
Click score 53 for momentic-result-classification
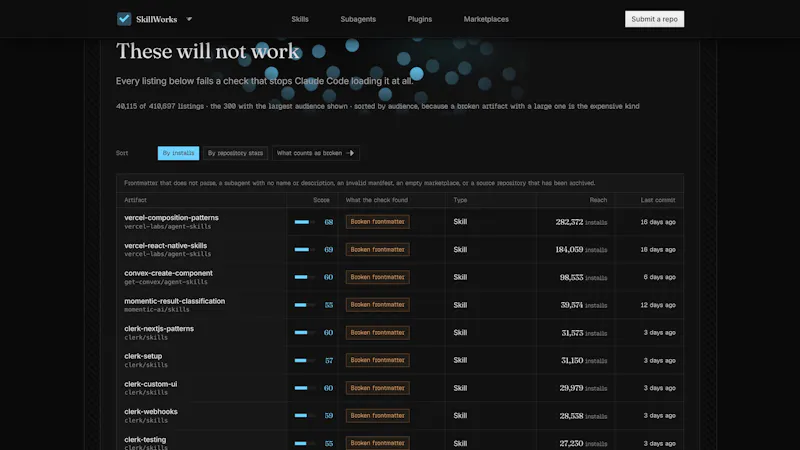tap(329, 305)
